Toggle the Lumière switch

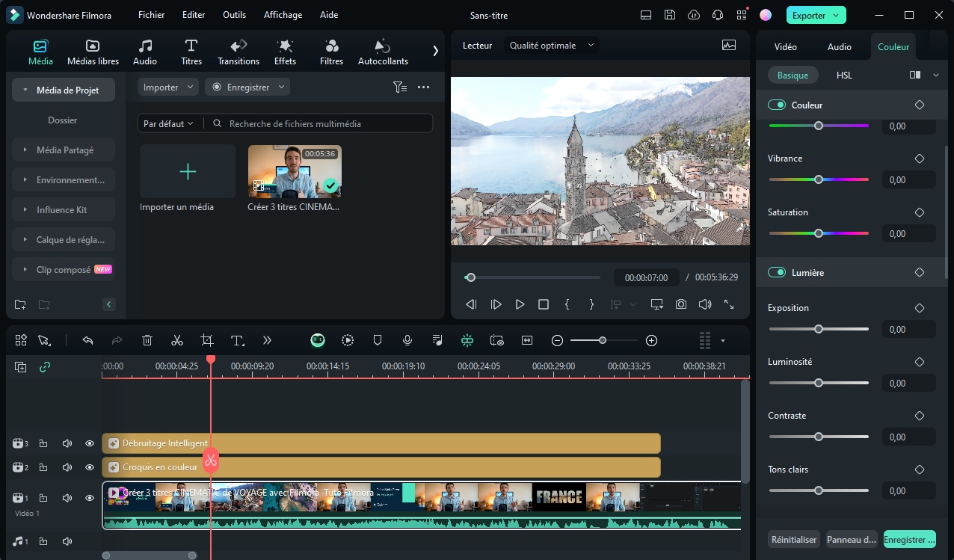tap(776, 272)
